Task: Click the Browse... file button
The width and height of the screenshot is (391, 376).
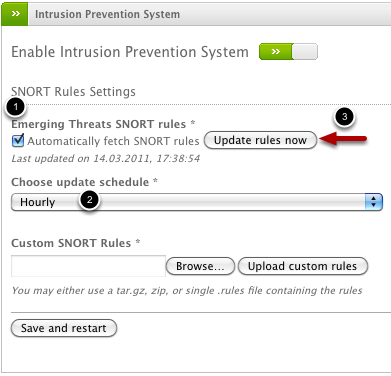Action: pos(200,266)
